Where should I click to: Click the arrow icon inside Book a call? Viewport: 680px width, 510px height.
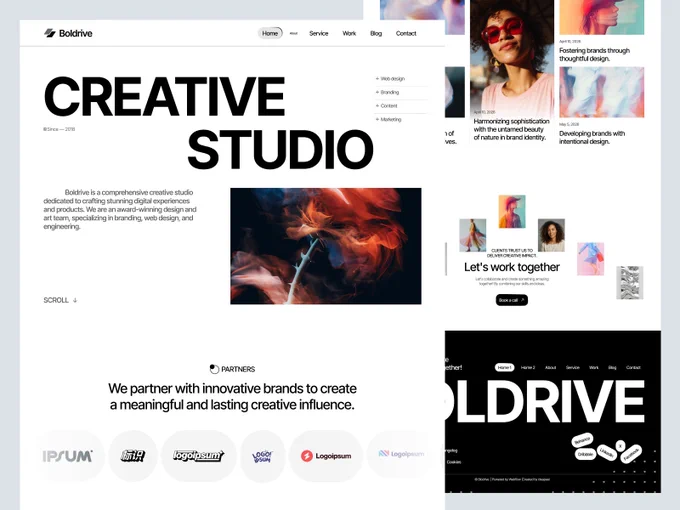pyautogui.click(x=523, y=300)
